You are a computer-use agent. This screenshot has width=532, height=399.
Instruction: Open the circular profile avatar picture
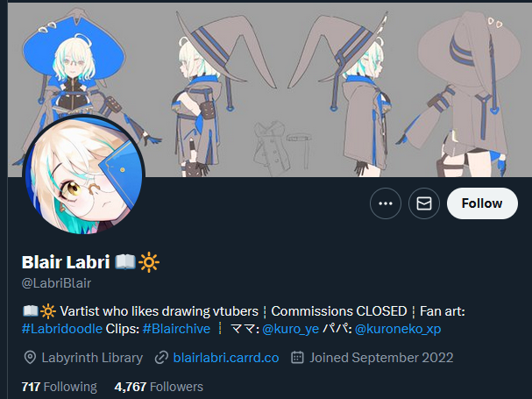pos(84,175)
